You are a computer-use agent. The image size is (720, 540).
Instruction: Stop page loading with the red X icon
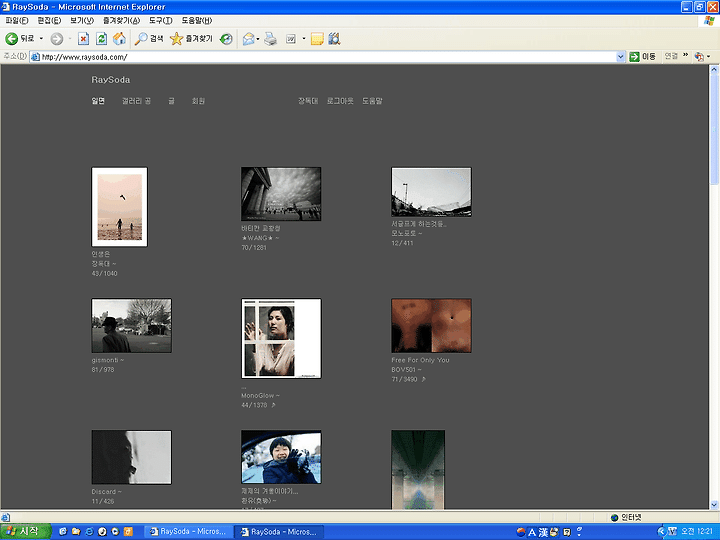pyautogui.click(x=83, y=39)
